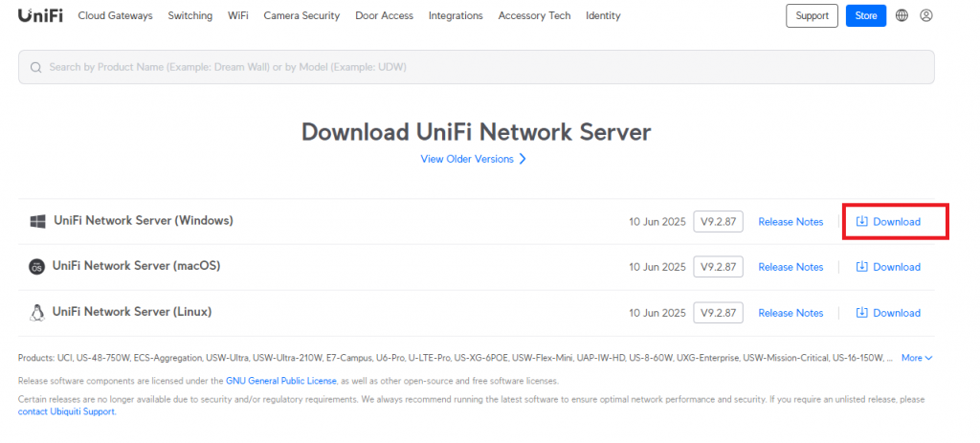Open Switching menu
Image resolution: width=980 pixels, height=443 pixels.
tap(190, 15)
